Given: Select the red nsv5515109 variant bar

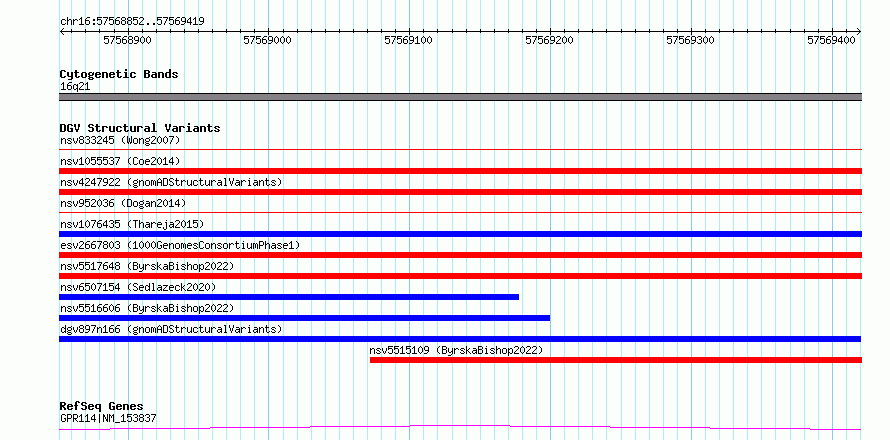Looking at the screenshot, I should click(x=616, y=360).
